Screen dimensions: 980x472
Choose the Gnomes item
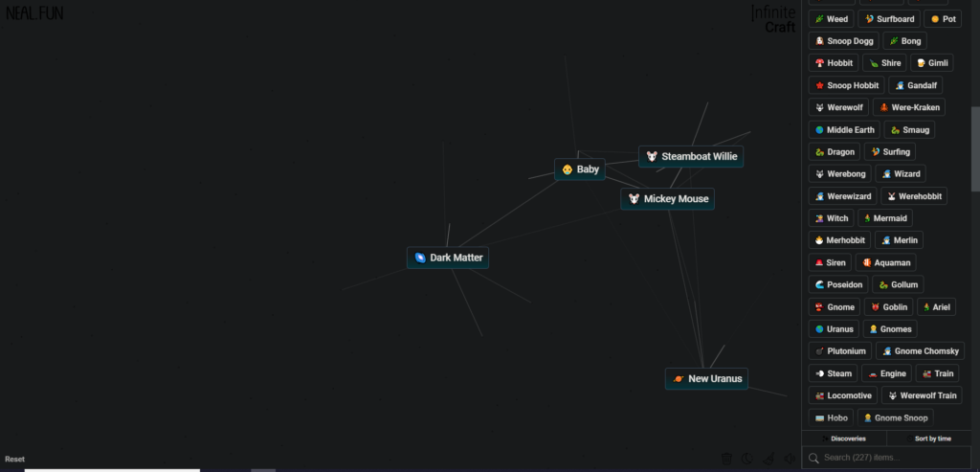889,328
